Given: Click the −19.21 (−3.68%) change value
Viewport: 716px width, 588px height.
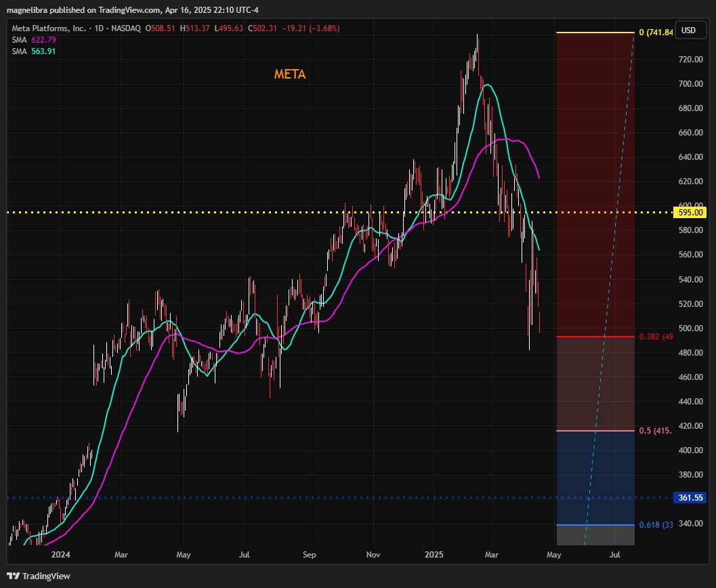Looking at the screenshot, I should pyautogui.click(x=311, y=28).
